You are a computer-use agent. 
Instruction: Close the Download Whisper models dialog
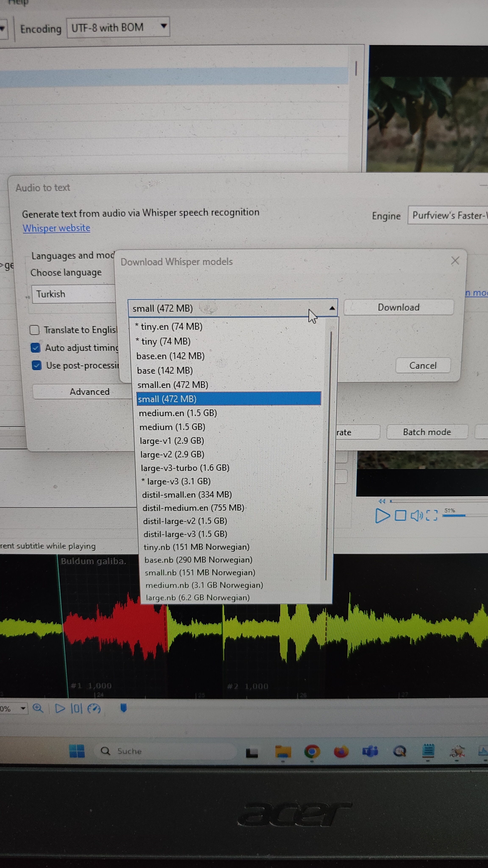(455, 260)
